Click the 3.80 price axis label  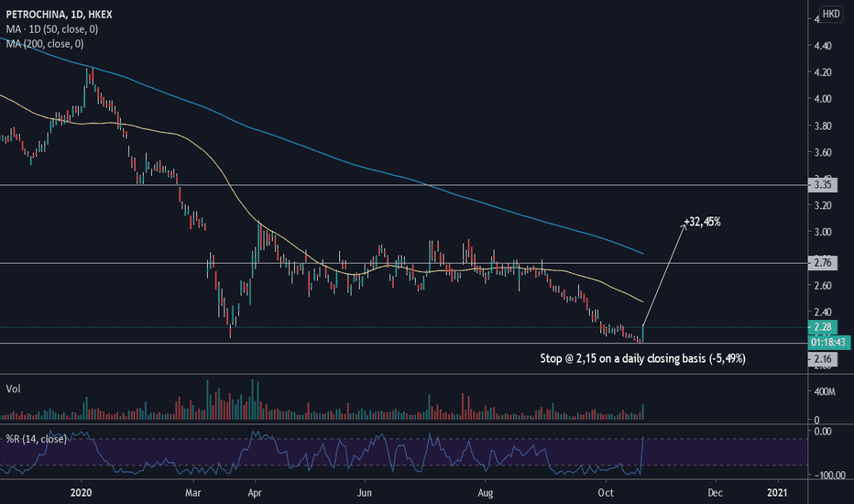point(823,126)
